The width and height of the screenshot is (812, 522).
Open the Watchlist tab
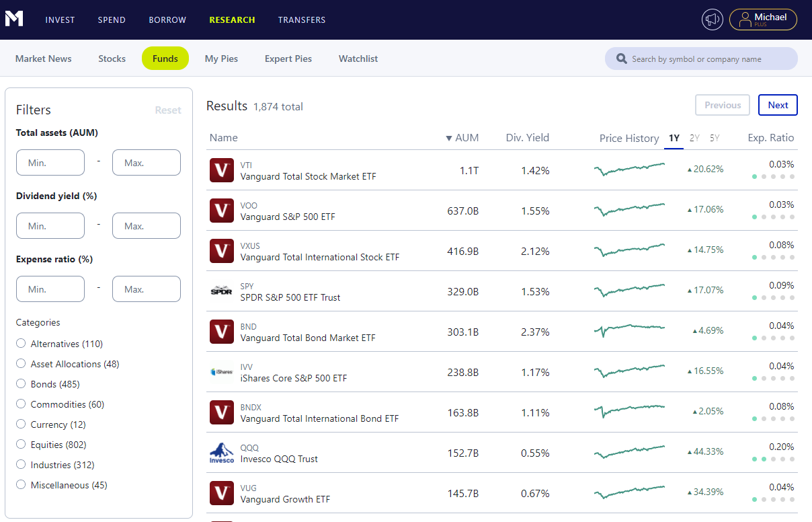pyautogui.click(x=358, y=59)
